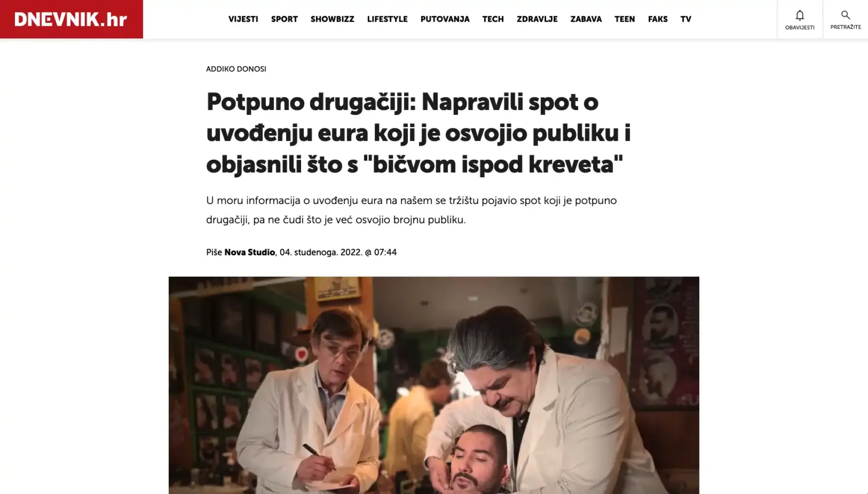The height and width of the screenshot is (494, 868).
Task: Open the ZABAVA section
Action: [x=586, y=19]
